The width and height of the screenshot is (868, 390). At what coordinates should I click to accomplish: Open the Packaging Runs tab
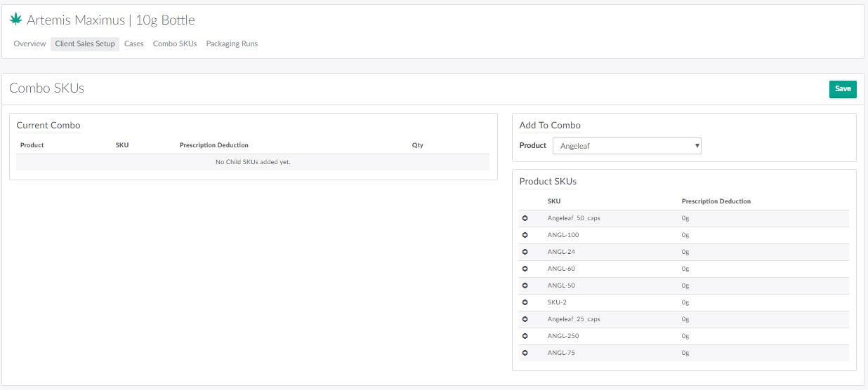232,43
